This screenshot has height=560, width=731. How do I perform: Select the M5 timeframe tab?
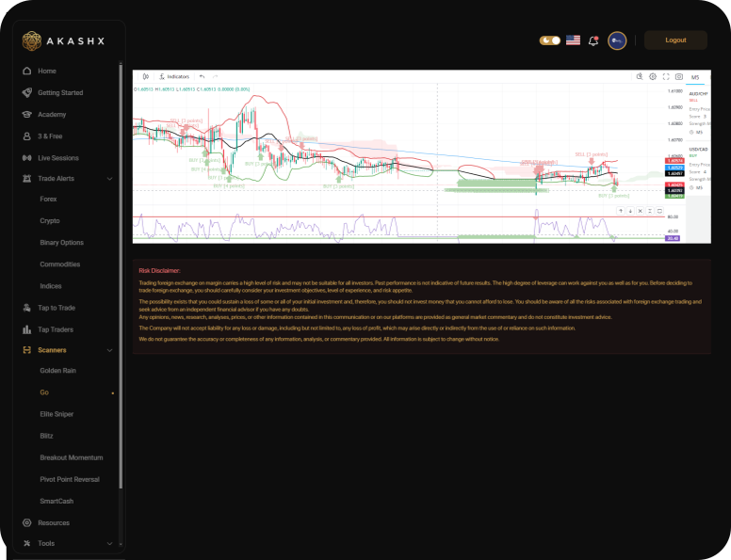coord(695,77)
